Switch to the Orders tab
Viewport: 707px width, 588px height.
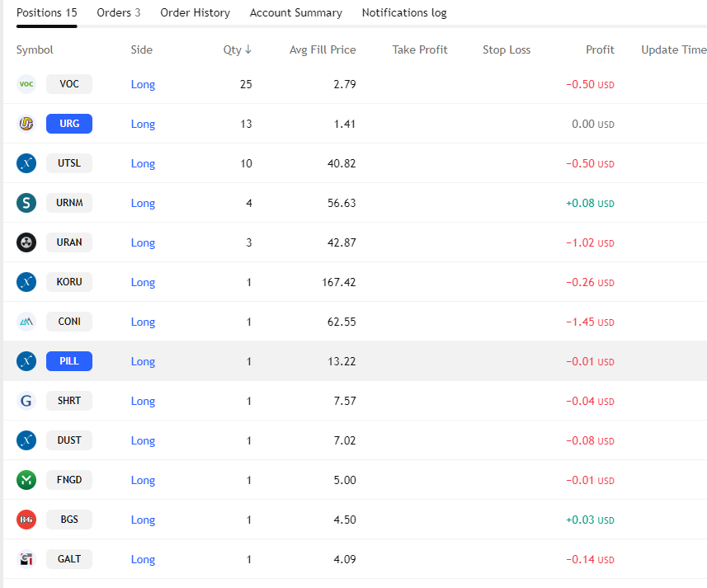coord(118,13)
